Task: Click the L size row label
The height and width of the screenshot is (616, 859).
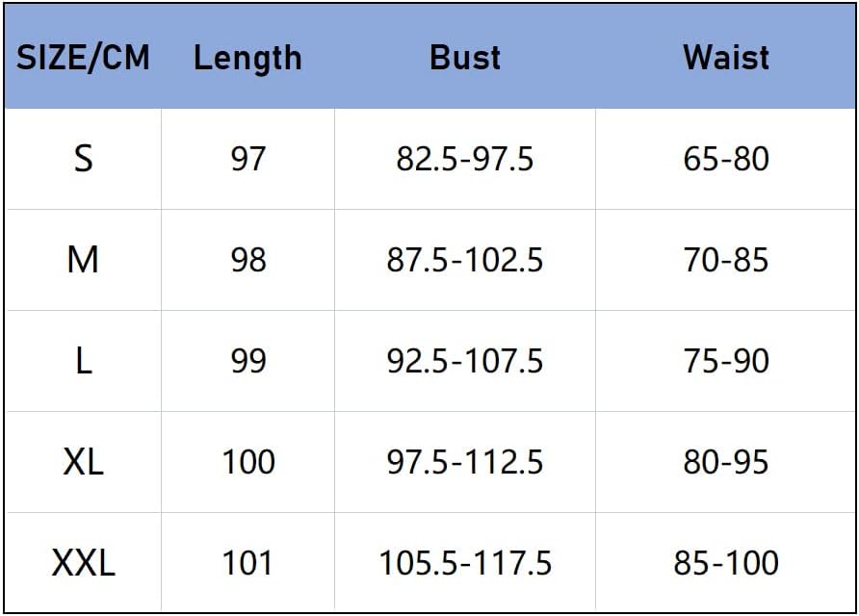Action: tap(84, 361)
